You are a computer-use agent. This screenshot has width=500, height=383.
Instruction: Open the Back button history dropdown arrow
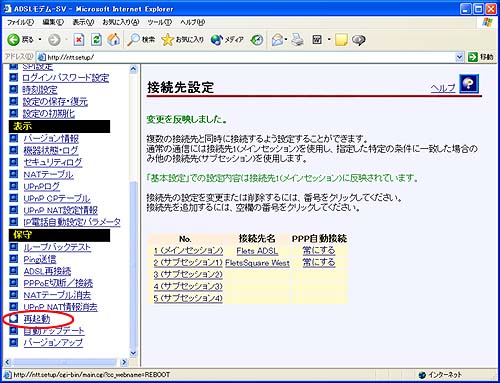click(x=40, y=40)
